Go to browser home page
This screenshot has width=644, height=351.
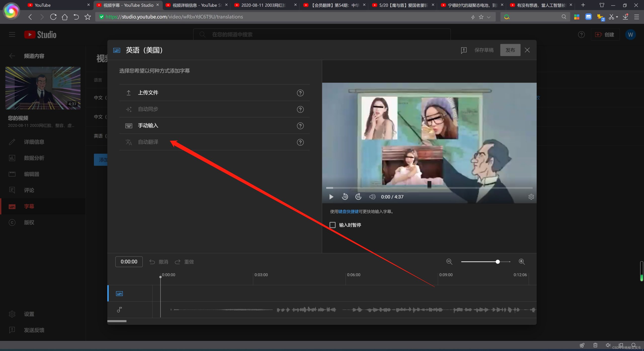pyautogui.click(x=65, y=17)
